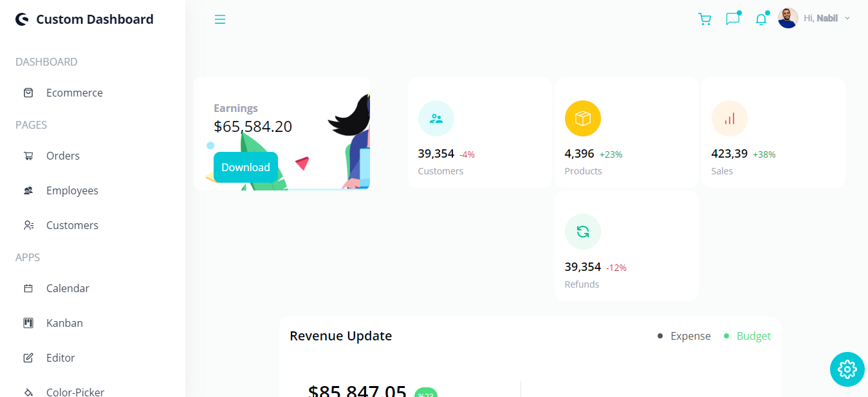
Task: Open the Color-Picker app
Action: click(75, 391)
